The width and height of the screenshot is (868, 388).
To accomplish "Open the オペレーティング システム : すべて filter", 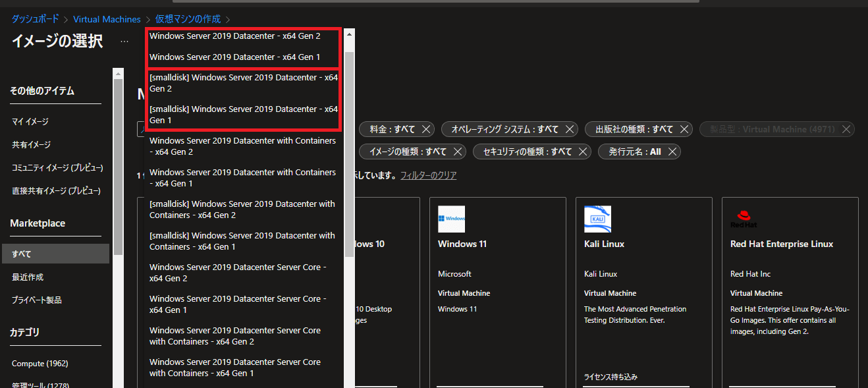I will click(x=504, y=129).
